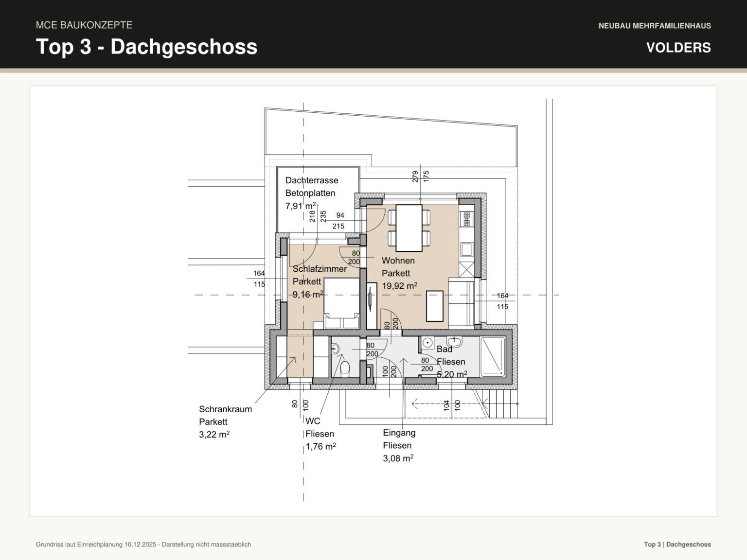Click the terrace area value '7,91 m²'
747x560 pixels.
(301, 206)
